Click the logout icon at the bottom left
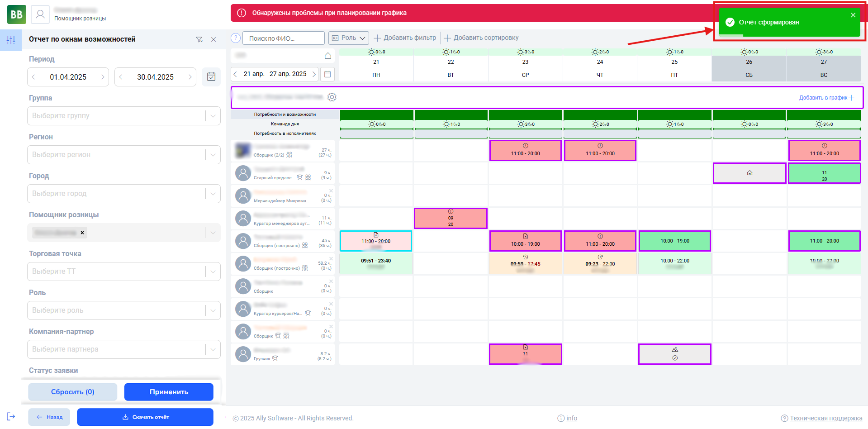The image size is (868, 429). point(11,416)
